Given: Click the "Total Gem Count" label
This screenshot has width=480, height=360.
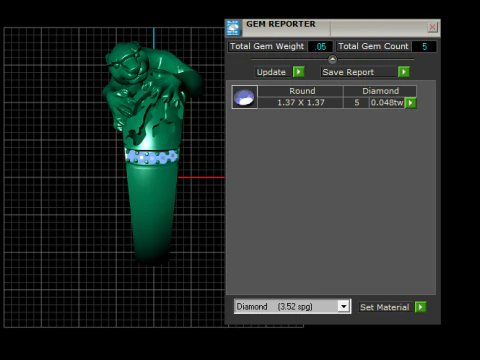Looking at the screenshot, I should pos(373,46).
